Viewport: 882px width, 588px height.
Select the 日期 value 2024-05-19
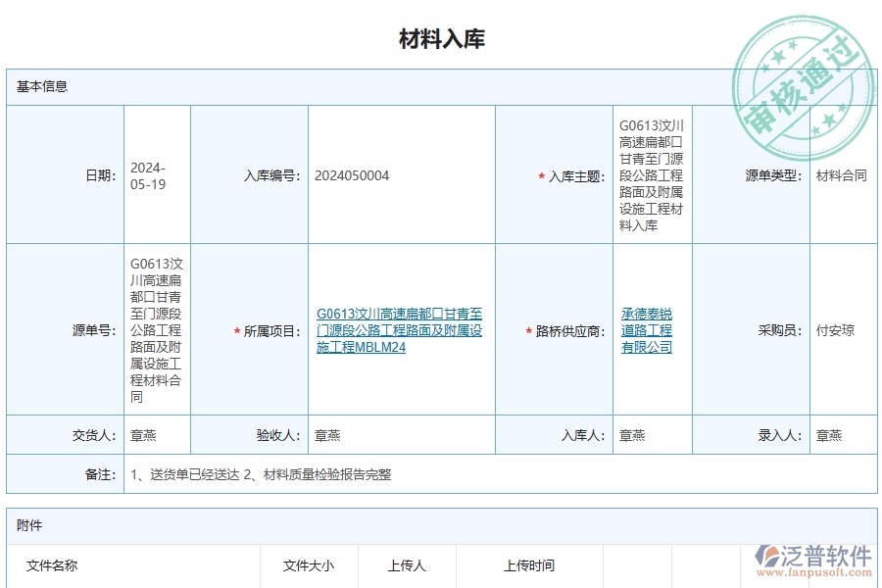tap(147, 174)
